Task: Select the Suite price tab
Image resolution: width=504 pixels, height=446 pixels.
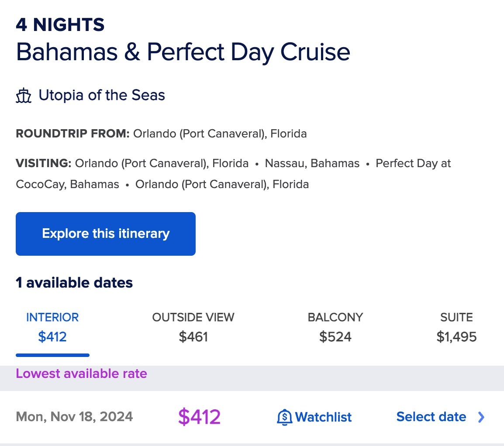Action: (x=456, y=327)
